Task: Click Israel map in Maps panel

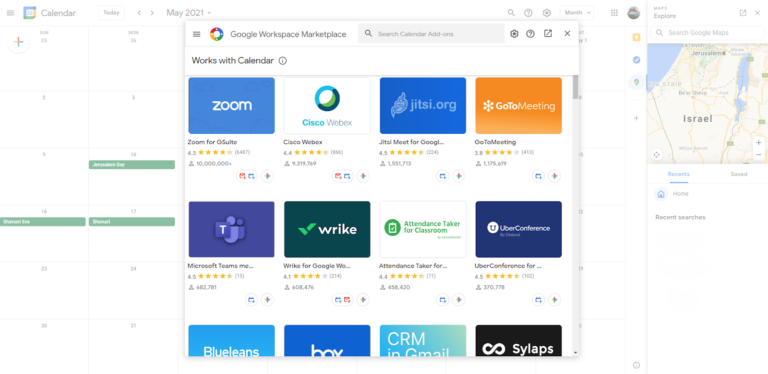Action: point(707,103)
